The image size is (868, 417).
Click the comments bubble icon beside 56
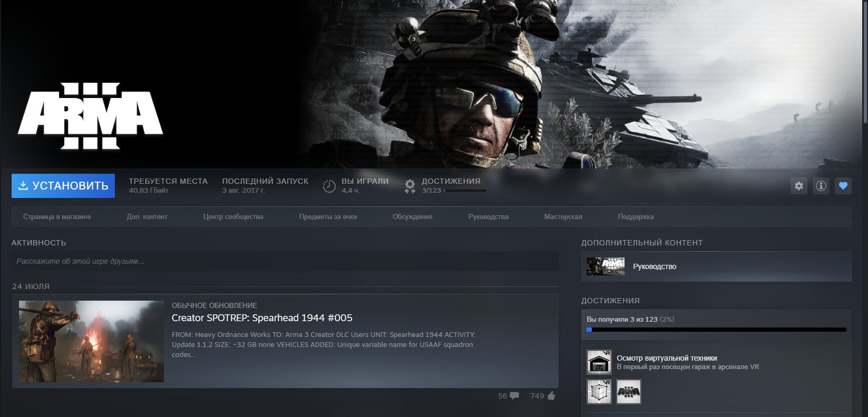[x=514, y=396]
